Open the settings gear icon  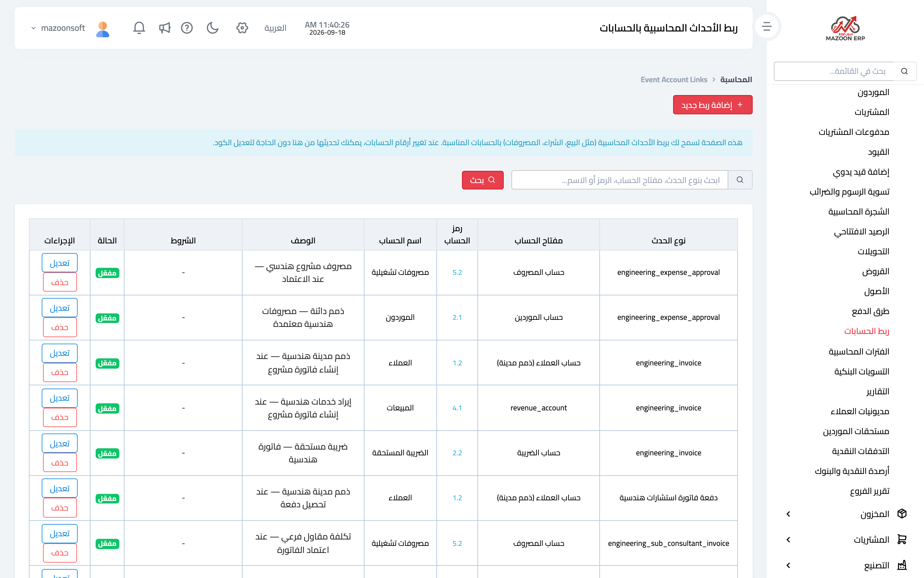point(242,28)
